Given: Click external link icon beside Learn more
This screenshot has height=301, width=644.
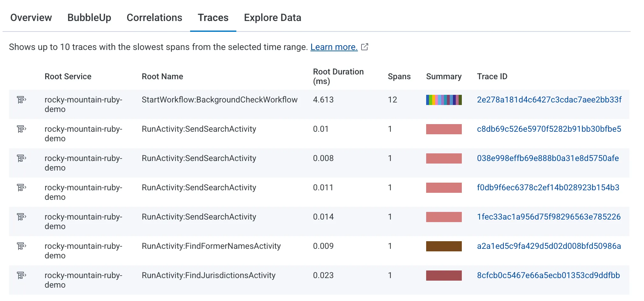Looking at the screenshot, I should pyautogui.click(x=365, y=47).
